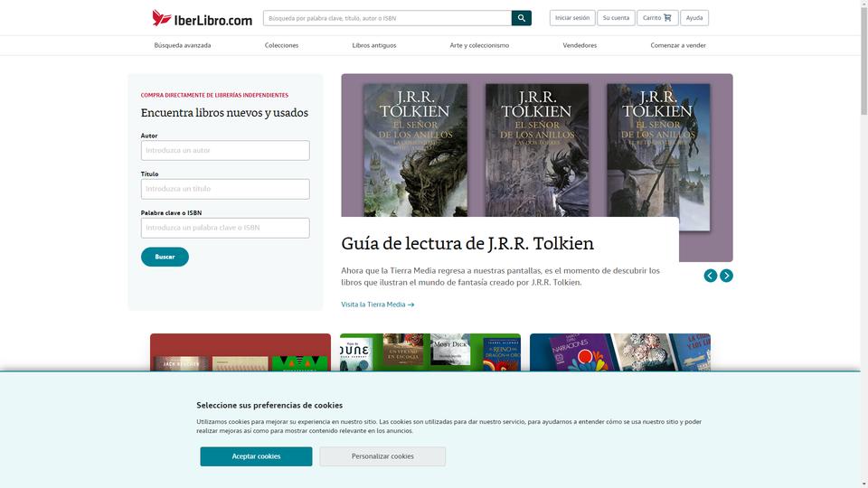Click the Buscar button
This screenshot has height=488, width=868.
[165, 257]
